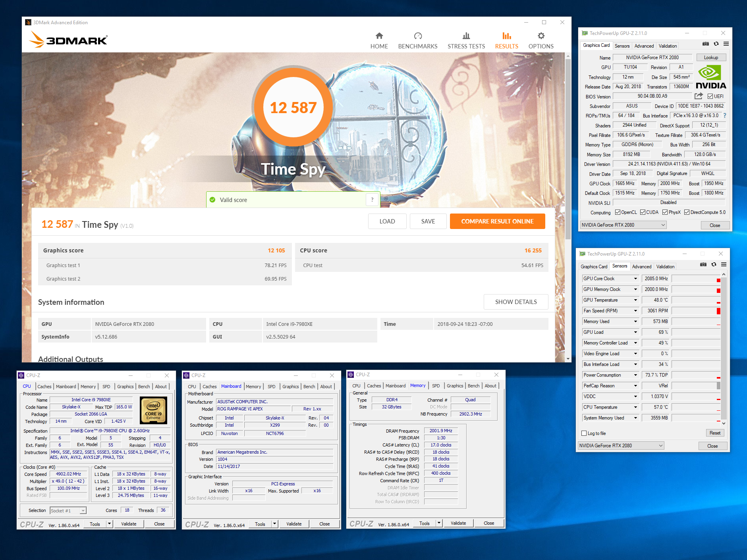The width and height of the screenshot is (747, 560).
Task: Click the CPU-Z CPU window title icon
Action: click(x=21, y=375)
